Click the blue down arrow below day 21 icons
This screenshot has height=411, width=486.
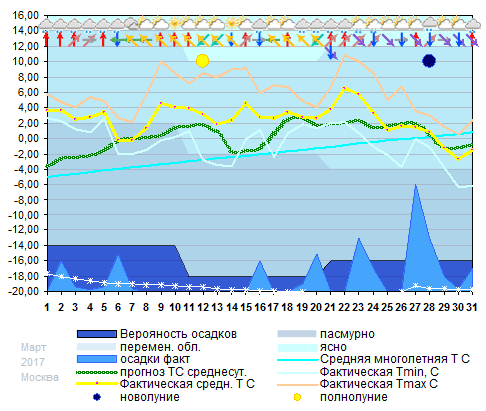331,53
